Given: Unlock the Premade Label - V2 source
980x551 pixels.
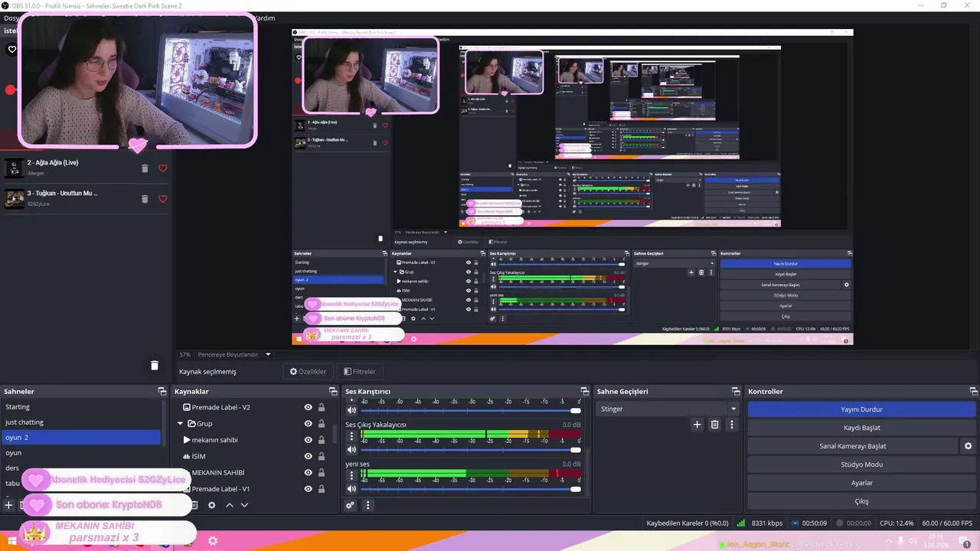Looking at the screenshot, I should (x=322, y=408).
